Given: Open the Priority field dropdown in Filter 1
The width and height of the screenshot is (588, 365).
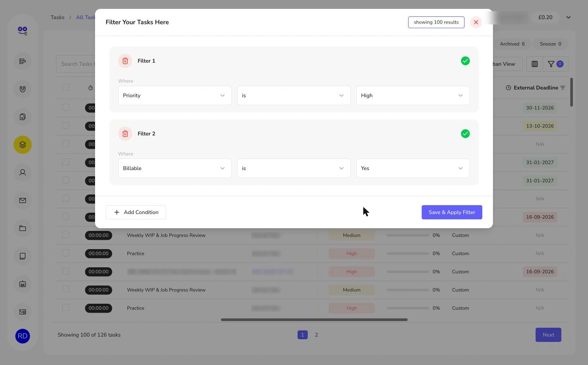Looking at the screenshot, I should (x=175, y=95).
